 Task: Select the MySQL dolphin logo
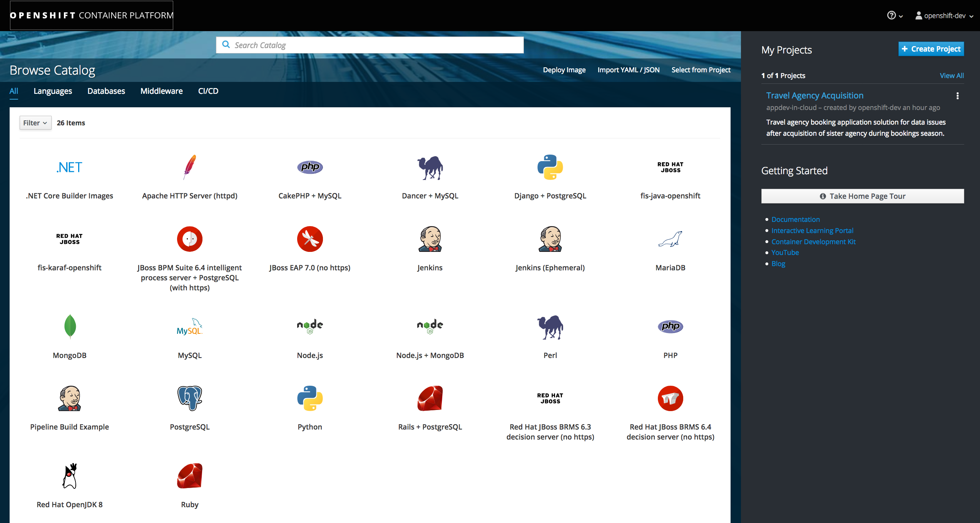click(190, 326)
